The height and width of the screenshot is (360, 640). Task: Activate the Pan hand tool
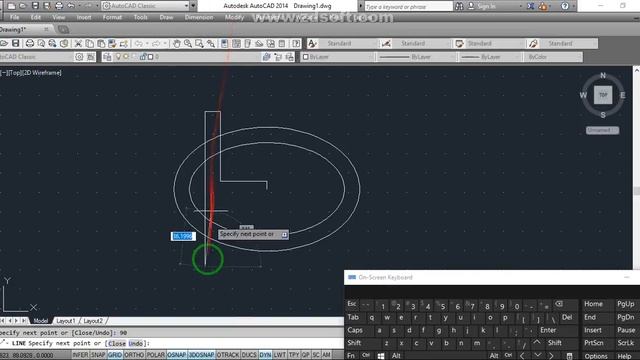[176, 43]
